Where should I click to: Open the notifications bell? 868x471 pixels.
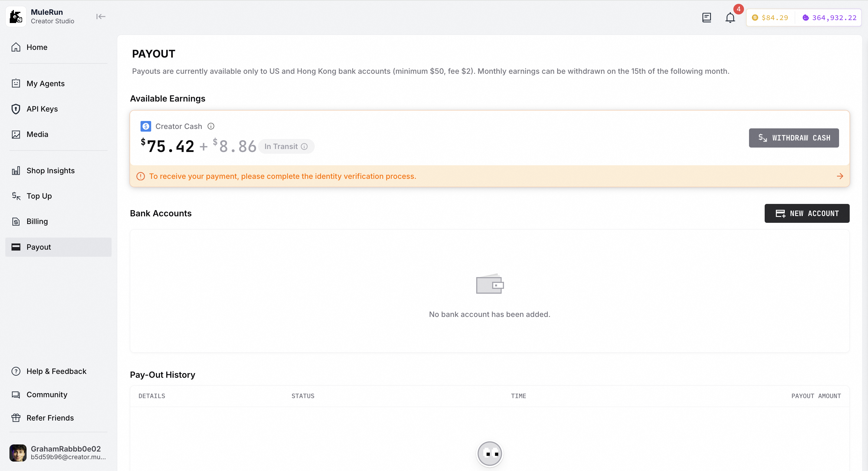(730, 17)
